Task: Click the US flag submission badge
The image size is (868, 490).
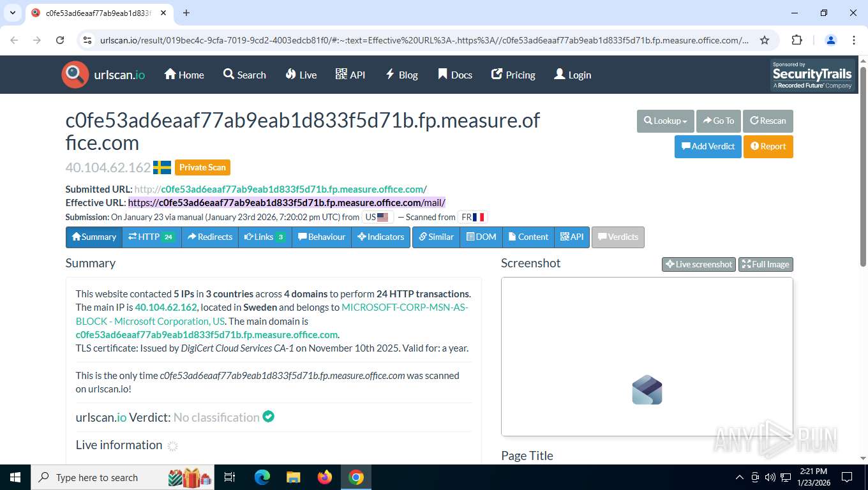Action: [377, 217]
